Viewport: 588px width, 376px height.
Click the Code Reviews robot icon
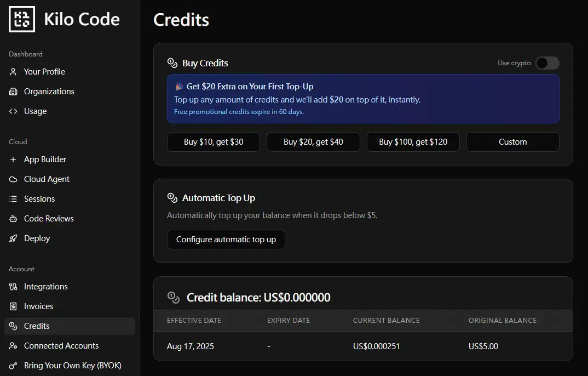coord(14,219)
